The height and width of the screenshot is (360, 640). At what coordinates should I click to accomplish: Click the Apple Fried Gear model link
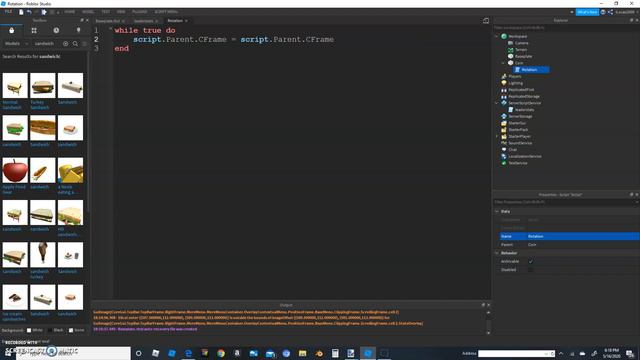click(x=13, y=189)
